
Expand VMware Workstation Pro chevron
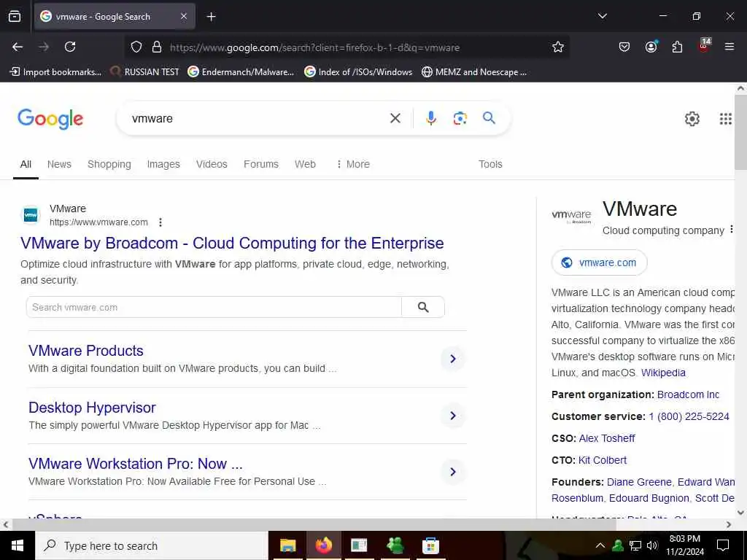[x=453, y=472]
